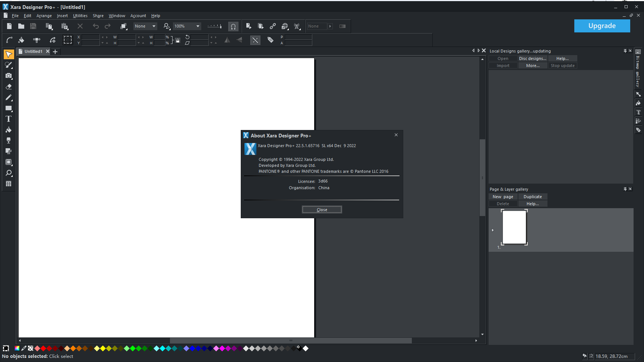The width and height of the screenshot is (644, 362).
Task: Click the New document icon
Action: [x=9, y=26]
